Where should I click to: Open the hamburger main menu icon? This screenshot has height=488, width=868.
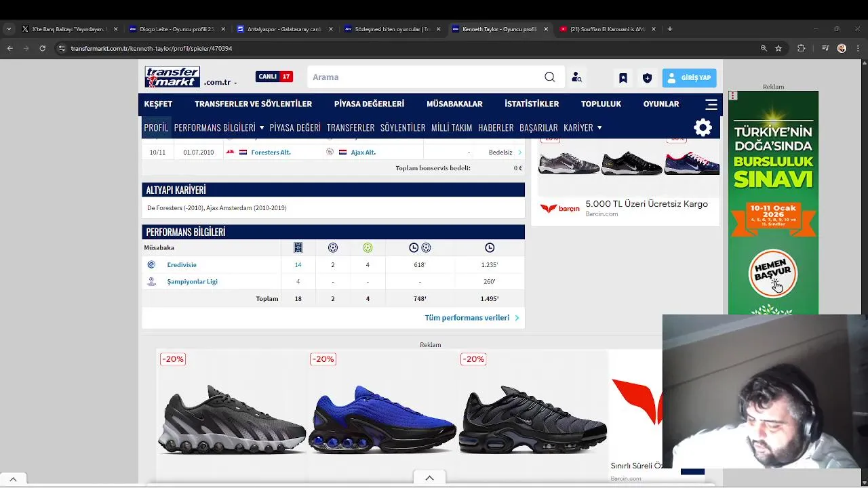[x=711, y=104]
